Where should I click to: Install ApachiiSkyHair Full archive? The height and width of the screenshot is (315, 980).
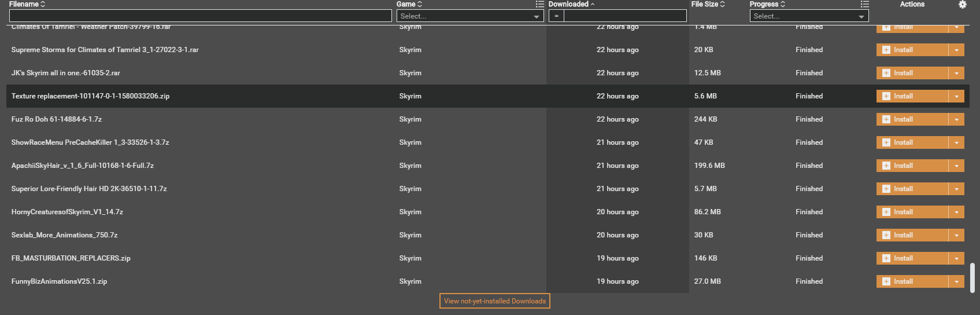[912, 166]
